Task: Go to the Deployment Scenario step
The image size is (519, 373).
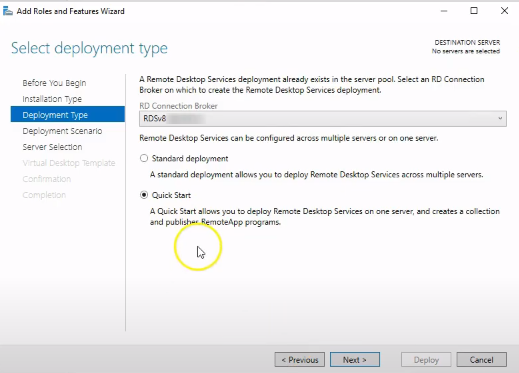Action: 62,131
